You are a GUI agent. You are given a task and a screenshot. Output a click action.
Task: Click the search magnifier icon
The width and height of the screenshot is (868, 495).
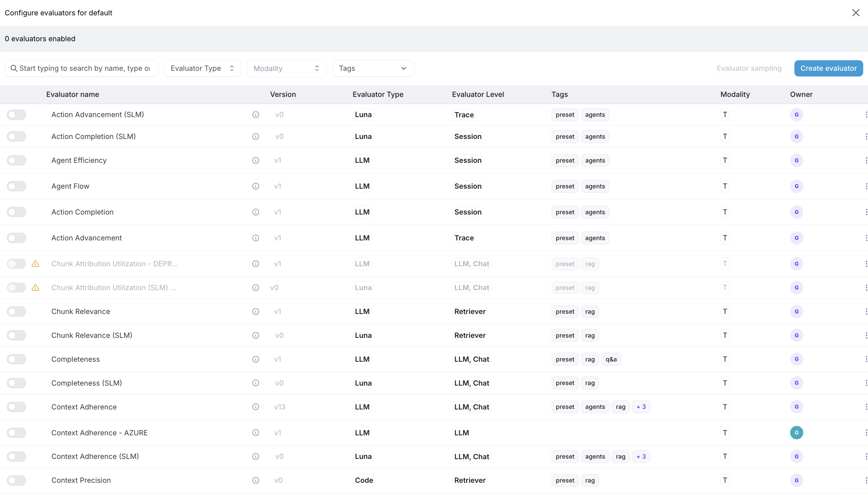pyautogui.click(x=14, y=68)
